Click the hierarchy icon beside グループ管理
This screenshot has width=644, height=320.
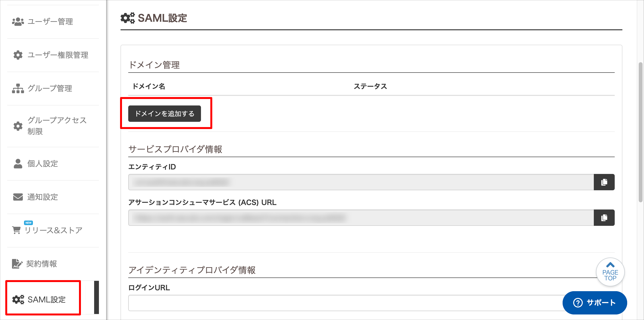coord(18,88)
